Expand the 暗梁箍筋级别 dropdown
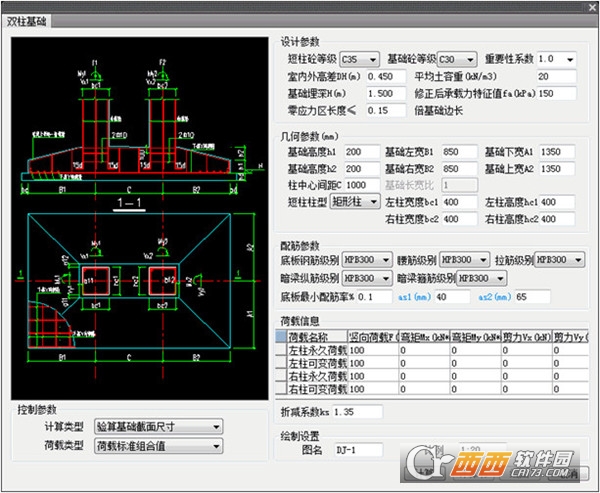600x493 pixels. pyautogui.click(x=481, y=278)
